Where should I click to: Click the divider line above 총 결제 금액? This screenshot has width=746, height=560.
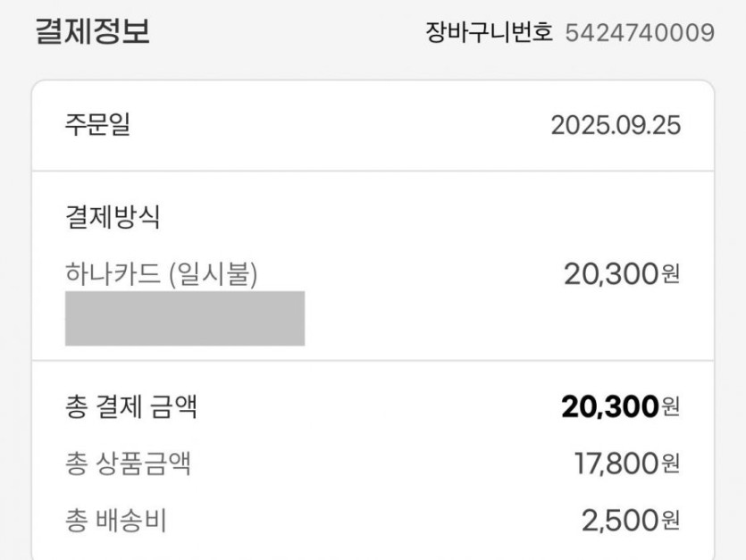pos(373,361)
